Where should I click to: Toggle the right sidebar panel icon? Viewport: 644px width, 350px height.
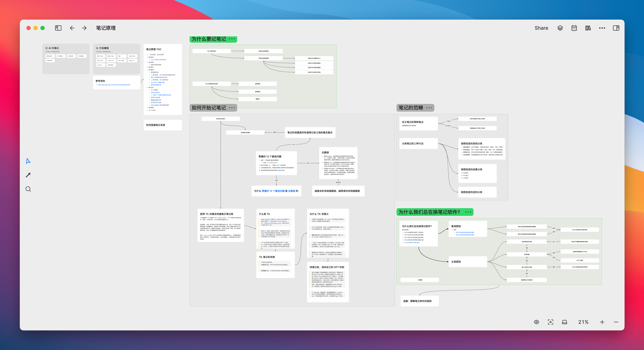pyautogui.click(x=616, y=28)
